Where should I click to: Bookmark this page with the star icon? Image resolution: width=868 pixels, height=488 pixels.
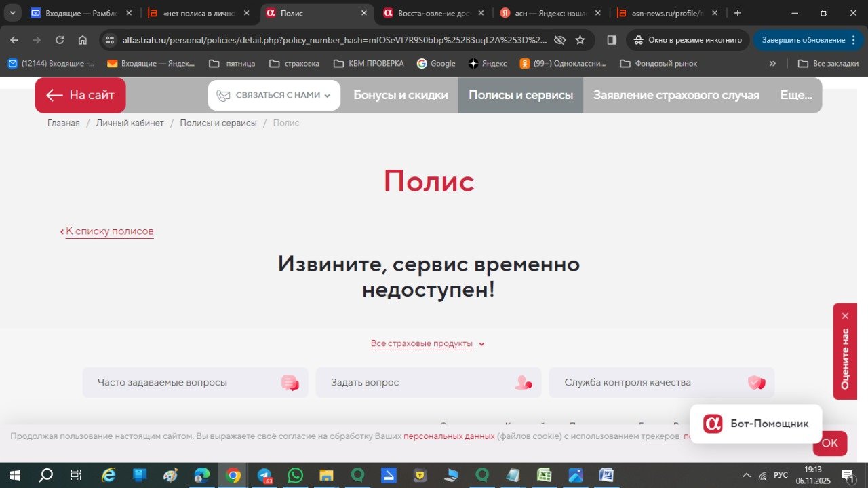tap(580, 40)
